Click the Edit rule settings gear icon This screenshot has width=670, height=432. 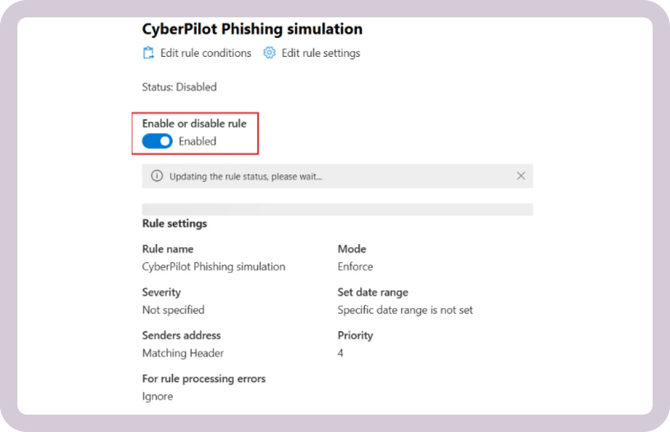point(269,53)
